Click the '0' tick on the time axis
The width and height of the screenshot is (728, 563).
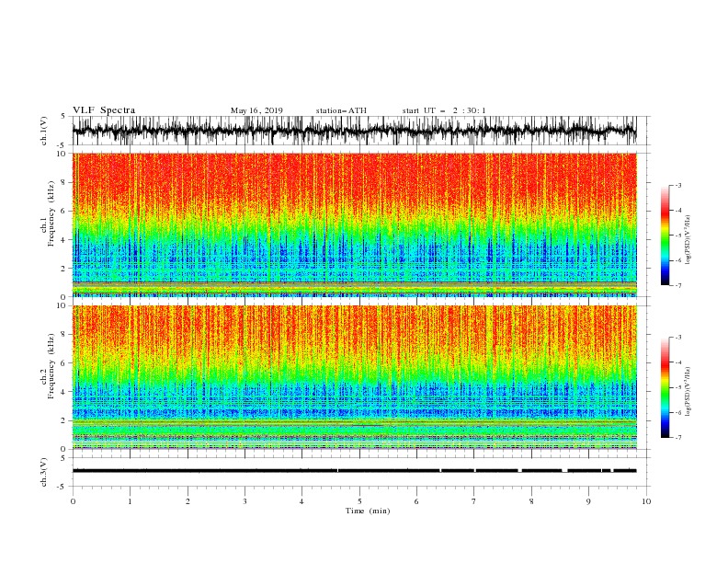[73, 501]
